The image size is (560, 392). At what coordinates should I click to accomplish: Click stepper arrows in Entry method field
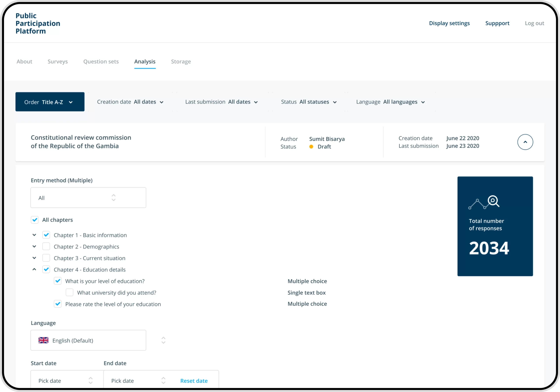(113, 198)
